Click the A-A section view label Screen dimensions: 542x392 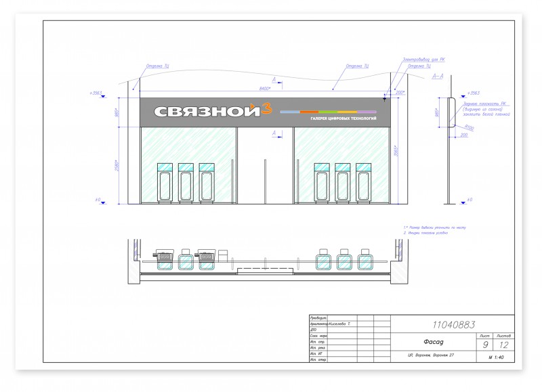(438, 77)
